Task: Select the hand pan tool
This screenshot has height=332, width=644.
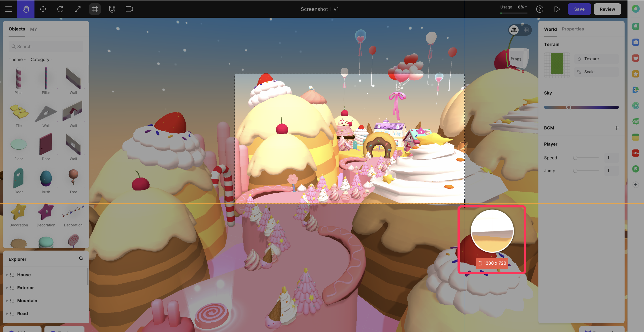Action: click(26, 9)
